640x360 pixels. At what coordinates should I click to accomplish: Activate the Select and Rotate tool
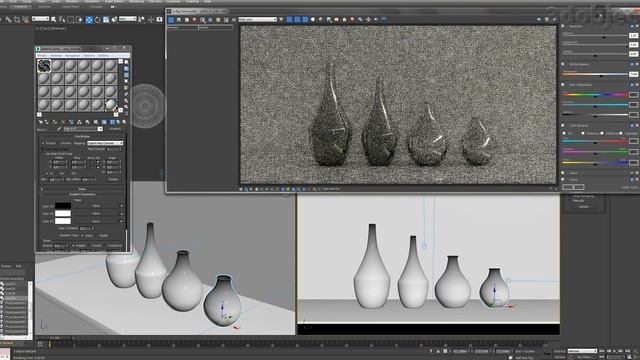point(97,19)
